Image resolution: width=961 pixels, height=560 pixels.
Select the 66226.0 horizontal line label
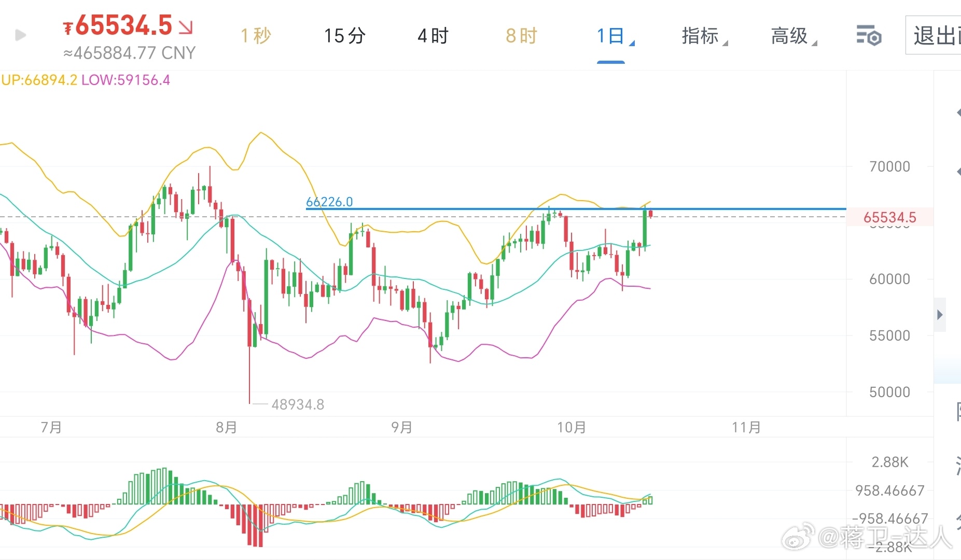(x=329, y=202)
